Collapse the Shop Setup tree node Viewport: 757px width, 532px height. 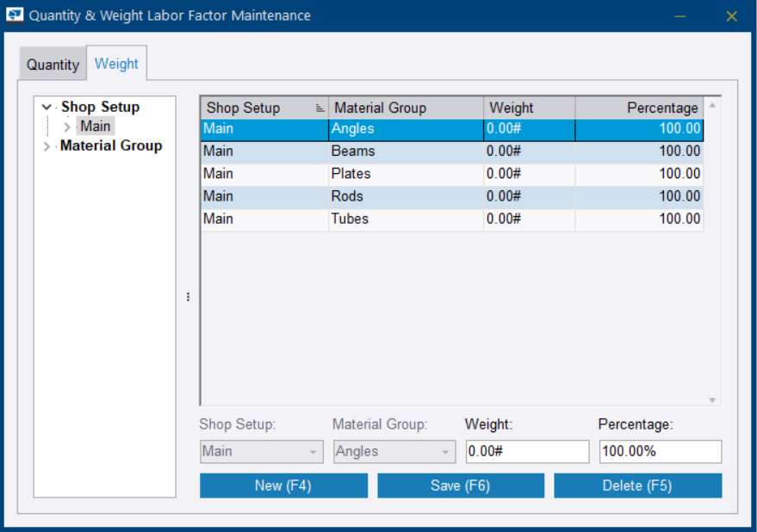pyautogui.click(x=47, y=108)
